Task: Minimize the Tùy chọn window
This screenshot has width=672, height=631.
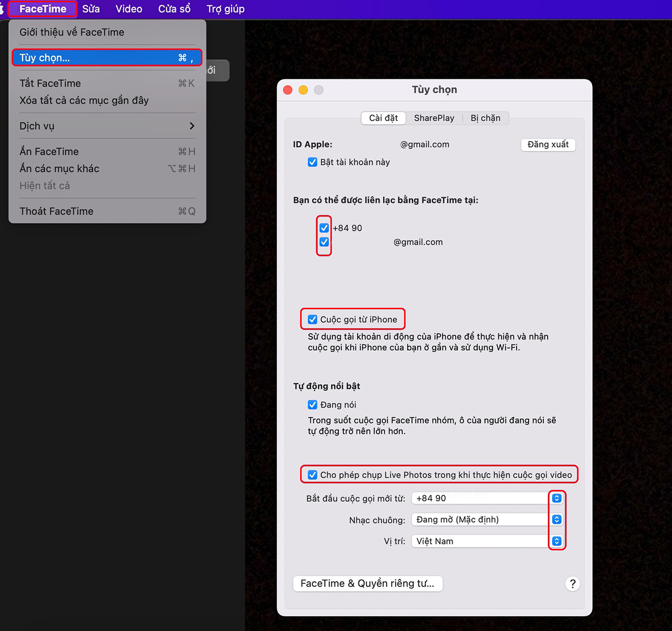Action: [x=303, y=90]
